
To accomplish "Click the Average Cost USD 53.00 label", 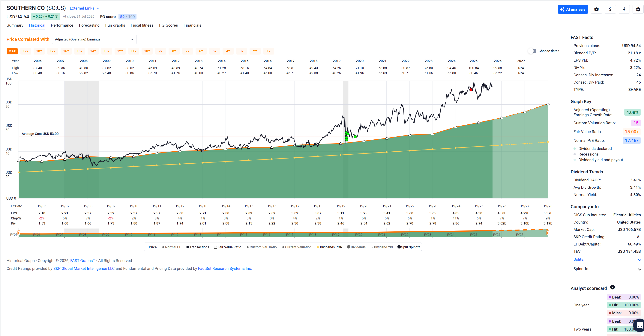I will pos(40,134).
